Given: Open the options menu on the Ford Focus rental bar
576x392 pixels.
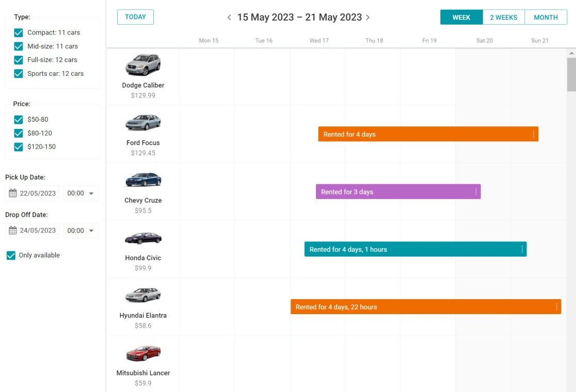Looking at the screenshot, I should click(x=533, y=134).
